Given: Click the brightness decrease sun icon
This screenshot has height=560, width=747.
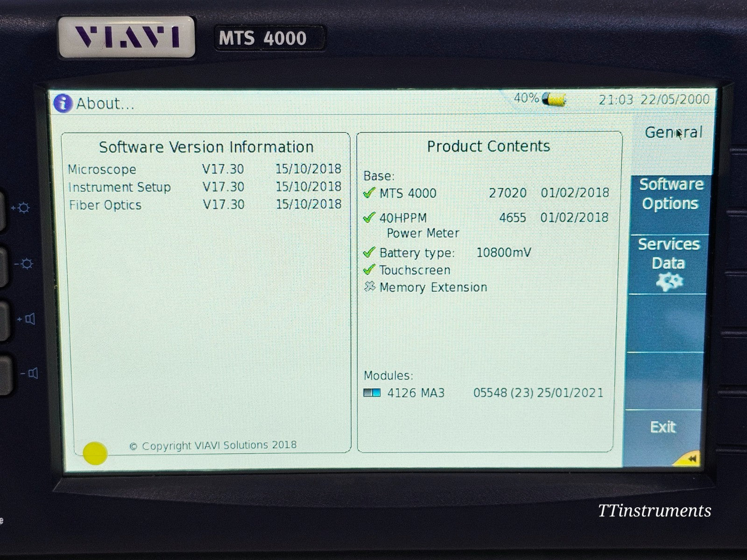Looking at the screenshot, I should 24,264.
